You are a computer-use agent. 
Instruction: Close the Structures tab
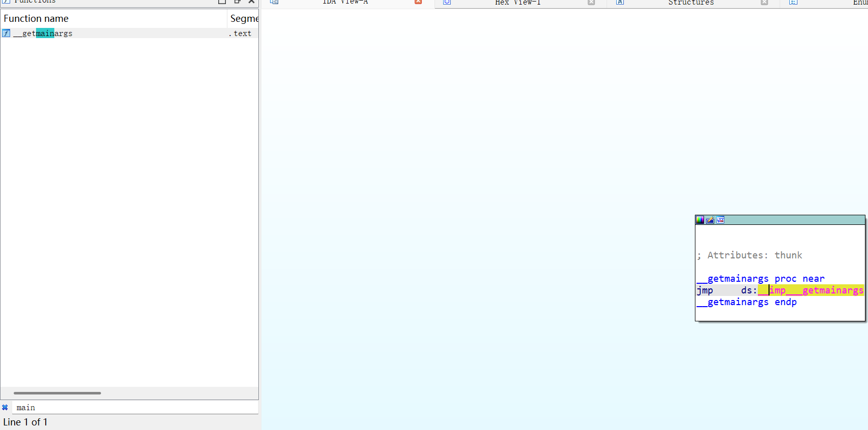point(764,2)
